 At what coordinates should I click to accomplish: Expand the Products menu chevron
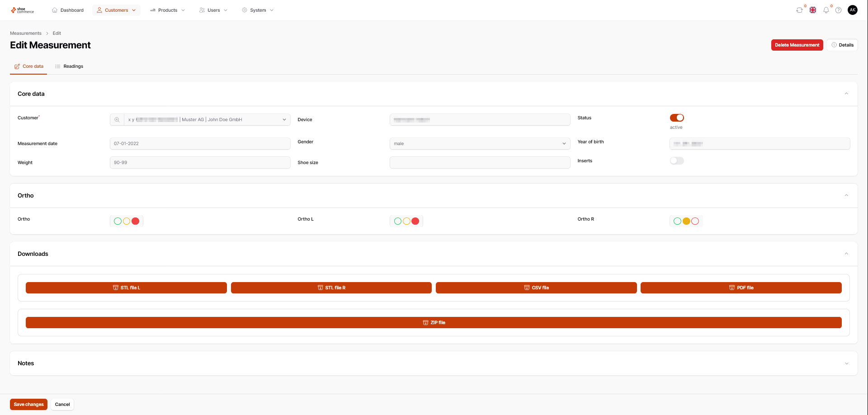tap(183, 10)
